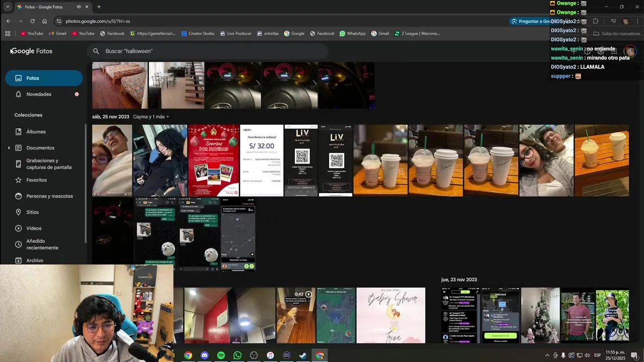Reload the page
The image size is (644, 362).
click(x=32, y=21)
